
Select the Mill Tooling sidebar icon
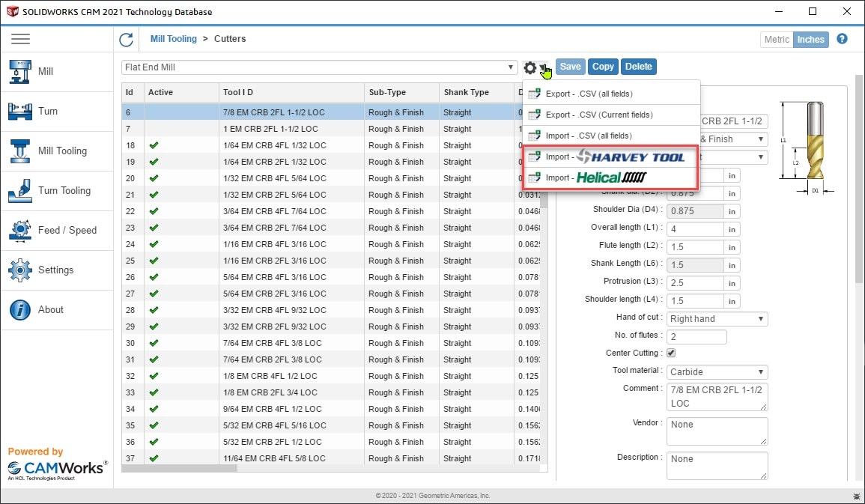pos(20,151)
